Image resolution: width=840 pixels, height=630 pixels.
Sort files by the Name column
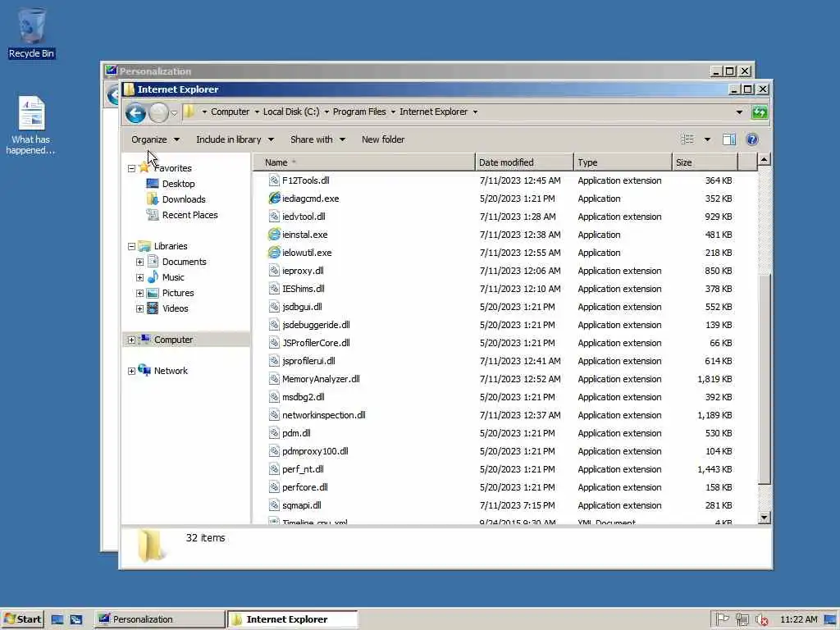point(363,162)
